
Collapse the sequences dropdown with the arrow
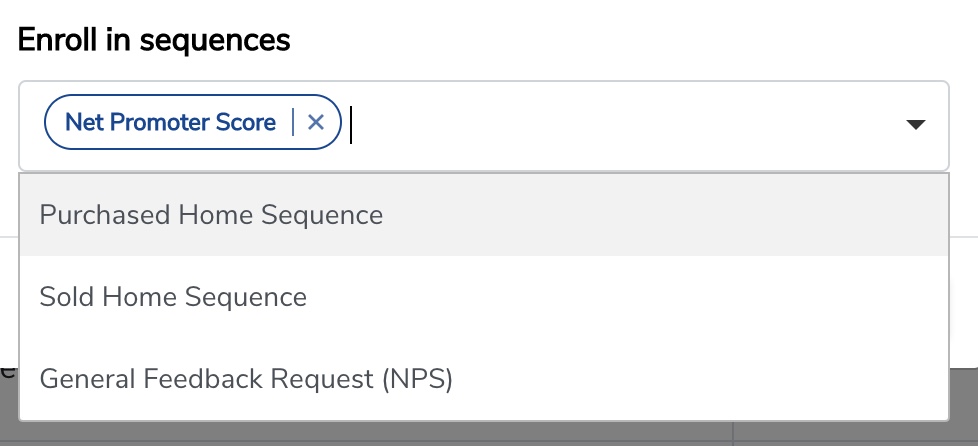914,125
